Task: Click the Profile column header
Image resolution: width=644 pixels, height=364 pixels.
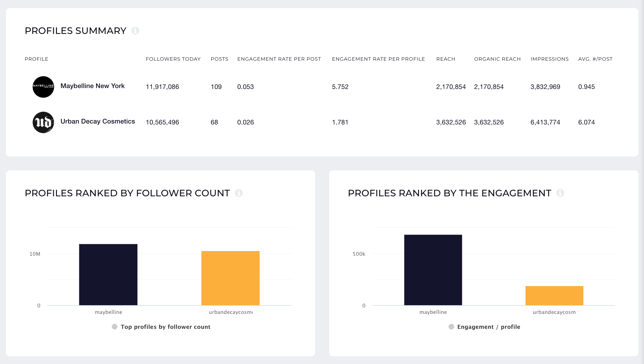Action: tap(36, 59)
